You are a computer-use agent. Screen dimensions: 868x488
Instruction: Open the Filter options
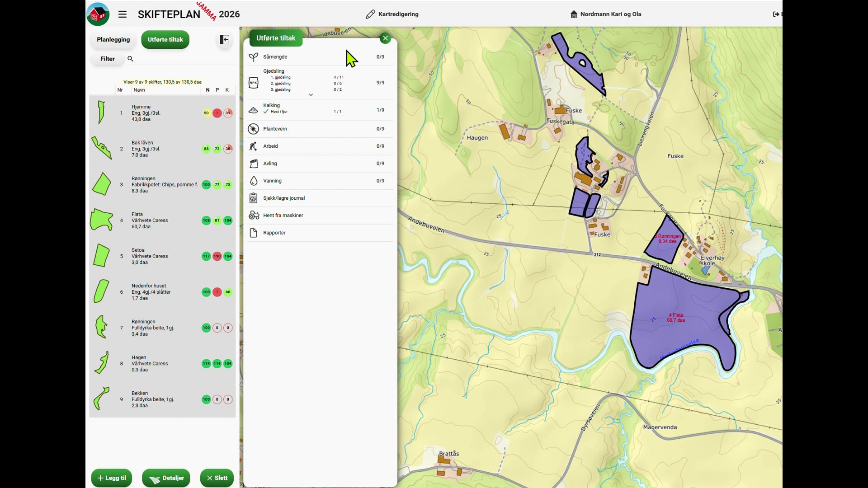pos(108,59)
